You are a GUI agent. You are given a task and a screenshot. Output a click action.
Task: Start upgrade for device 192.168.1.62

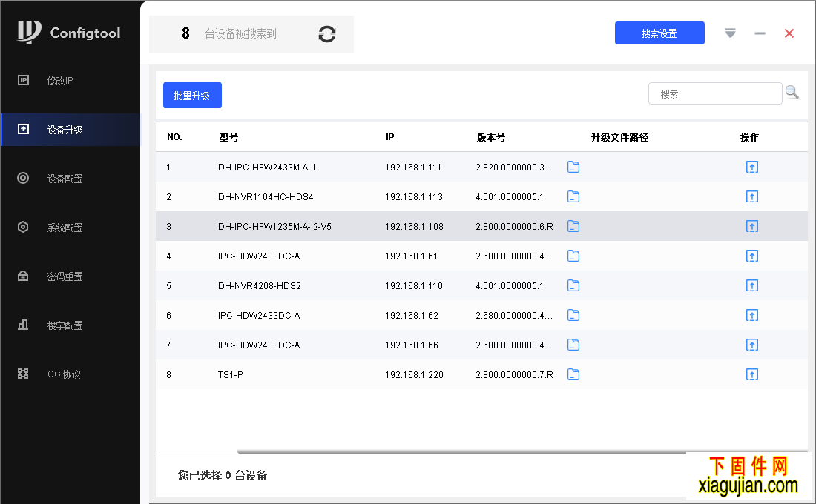coord(752,315)
